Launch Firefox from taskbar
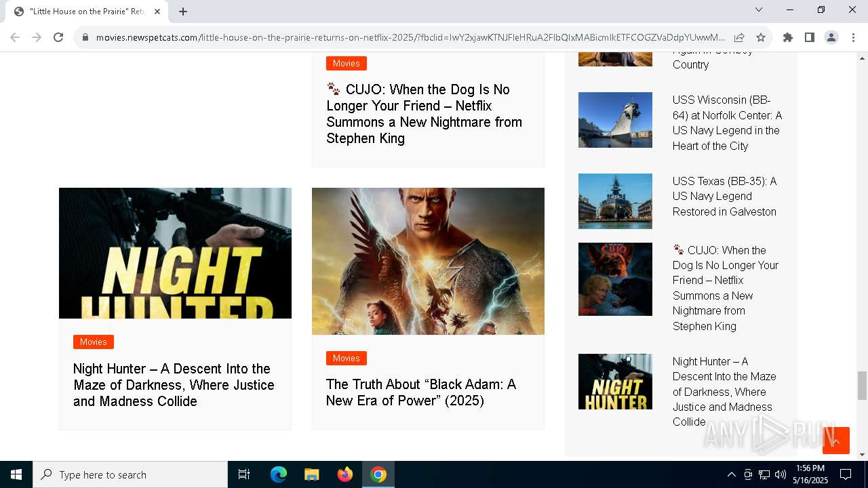 [345, 474]
